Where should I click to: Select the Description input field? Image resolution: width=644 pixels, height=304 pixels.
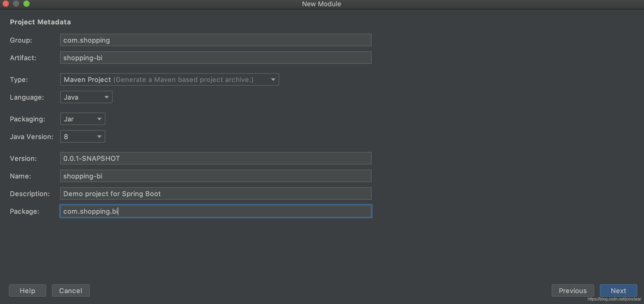click(215, 193)
